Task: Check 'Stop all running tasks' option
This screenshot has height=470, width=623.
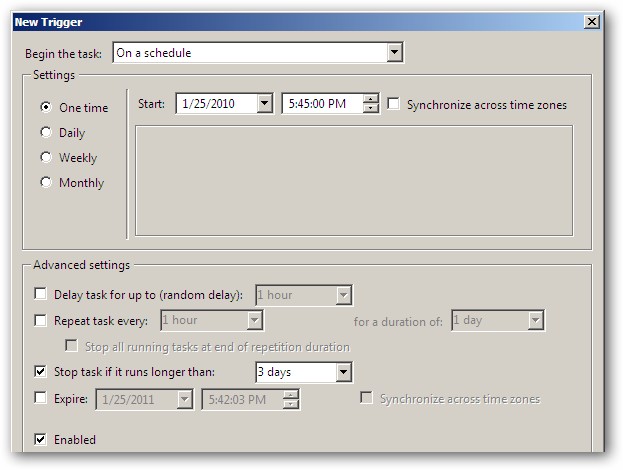Action: 71,346
